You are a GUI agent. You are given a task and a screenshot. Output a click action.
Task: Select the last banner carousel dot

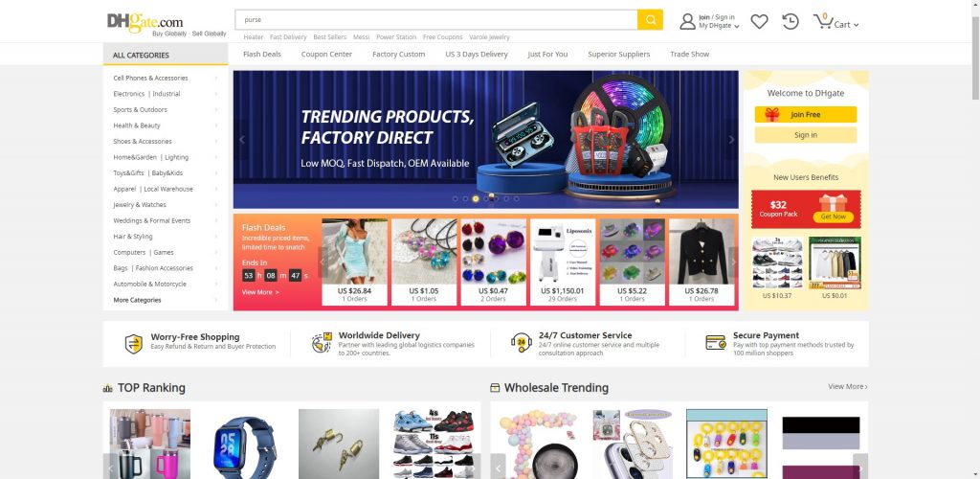pos(516,199)
